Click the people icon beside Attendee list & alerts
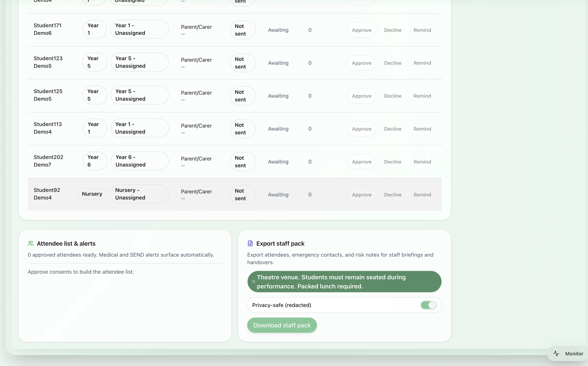 [31, 244]
